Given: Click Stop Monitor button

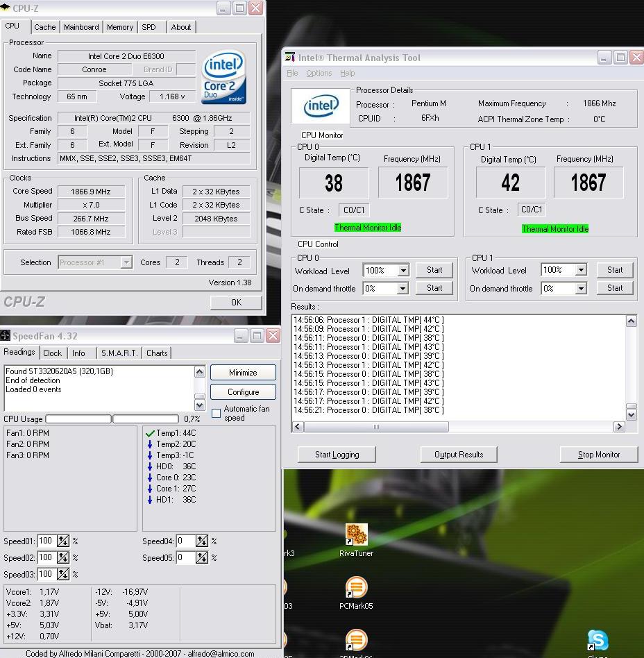Looking at the screenshot, I should click(599, 455).
